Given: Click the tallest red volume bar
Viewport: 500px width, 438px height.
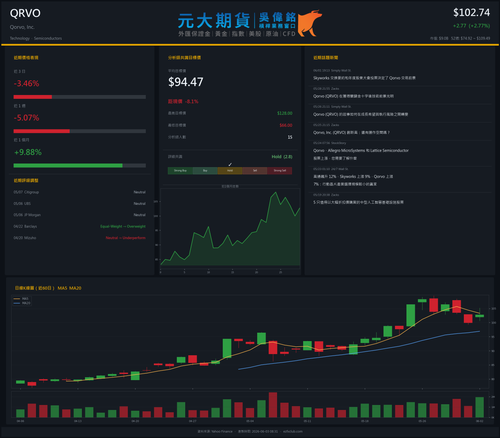Looking at the screenshot, I should pos(273,405).
